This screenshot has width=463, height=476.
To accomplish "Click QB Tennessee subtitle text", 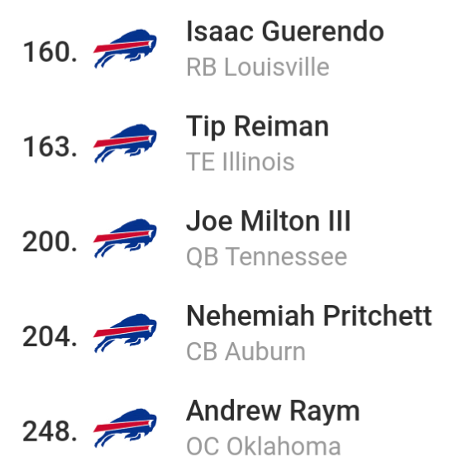I will [266, 257].
